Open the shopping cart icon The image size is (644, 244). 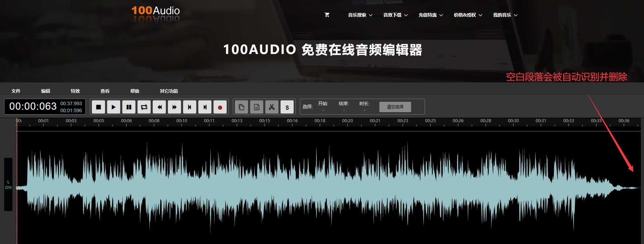327,15
